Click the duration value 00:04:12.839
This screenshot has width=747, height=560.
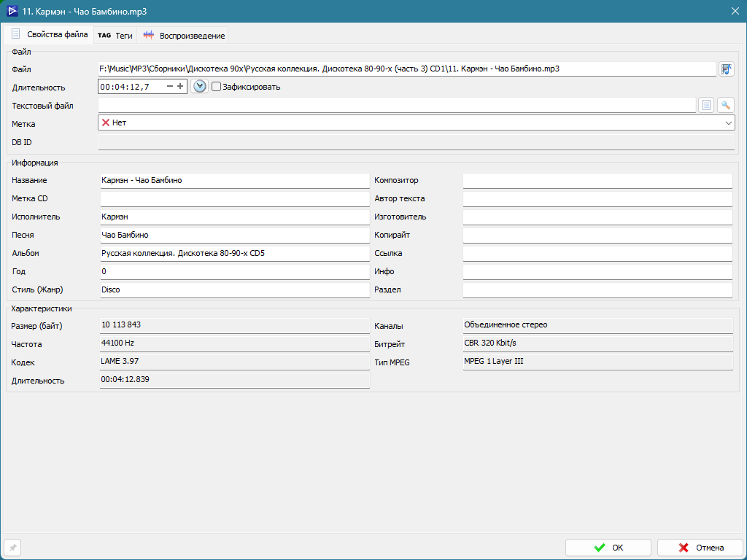tap(234, 380)
